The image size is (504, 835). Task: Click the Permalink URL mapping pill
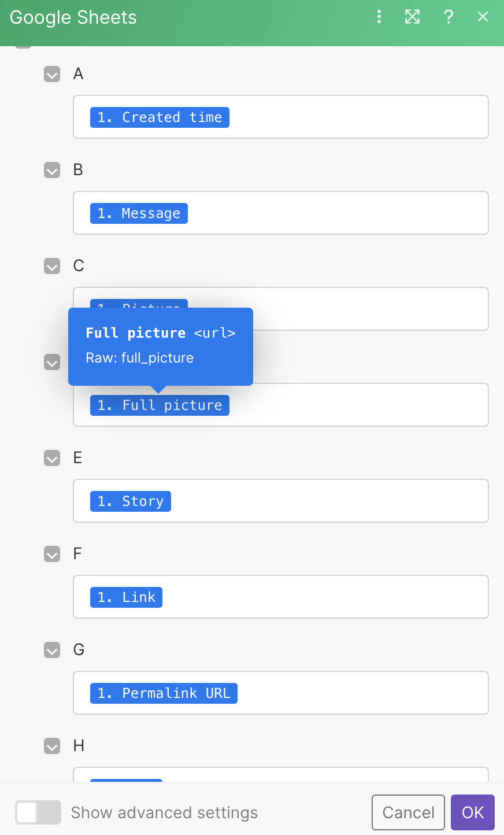(x=164, y=693)
